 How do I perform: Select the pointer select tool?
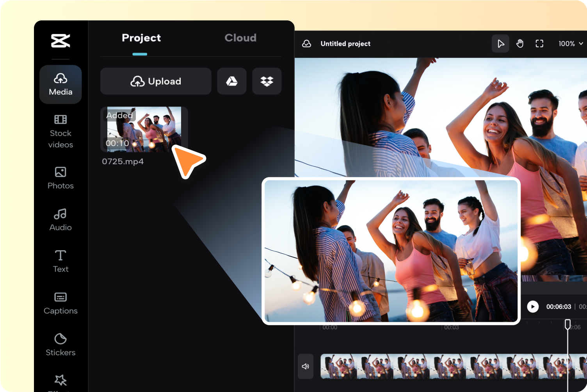pyautogui.click(x=500, y=44)
